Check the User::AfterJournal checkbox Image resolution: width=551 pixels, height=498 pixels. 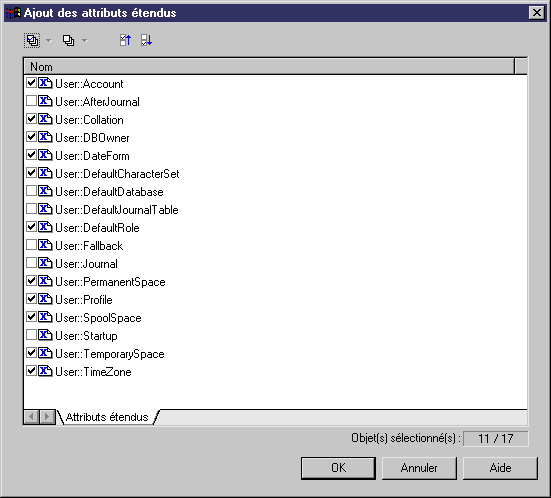click(31, 101)
